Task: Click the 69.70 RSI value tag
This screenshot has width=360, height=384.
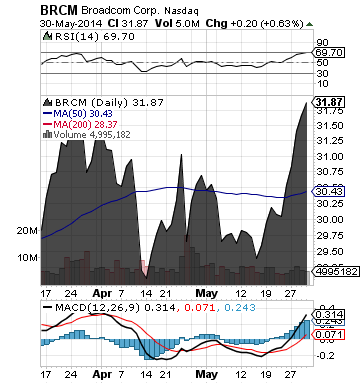Action: point(328,52)
